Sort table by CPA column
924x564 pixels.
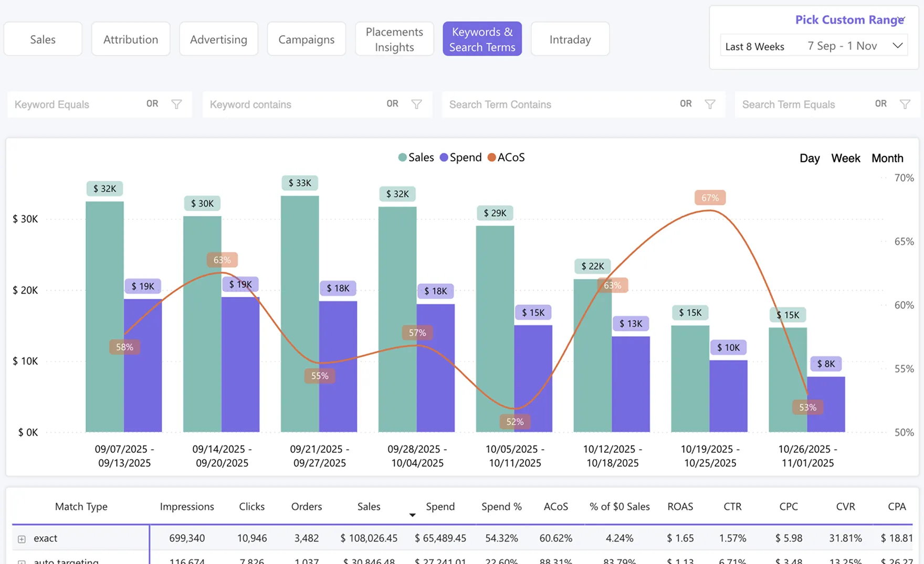coord(897,507)
